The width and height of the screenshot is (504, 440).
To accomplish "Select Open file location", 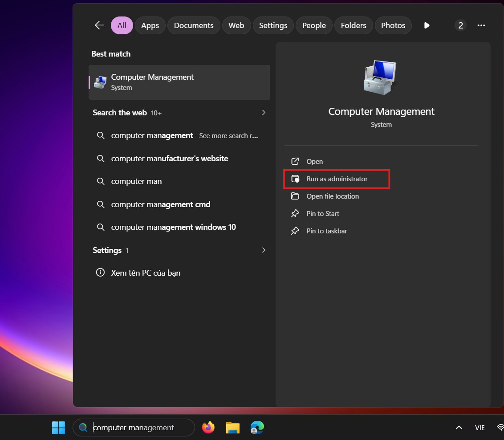I will click(333, 196).
